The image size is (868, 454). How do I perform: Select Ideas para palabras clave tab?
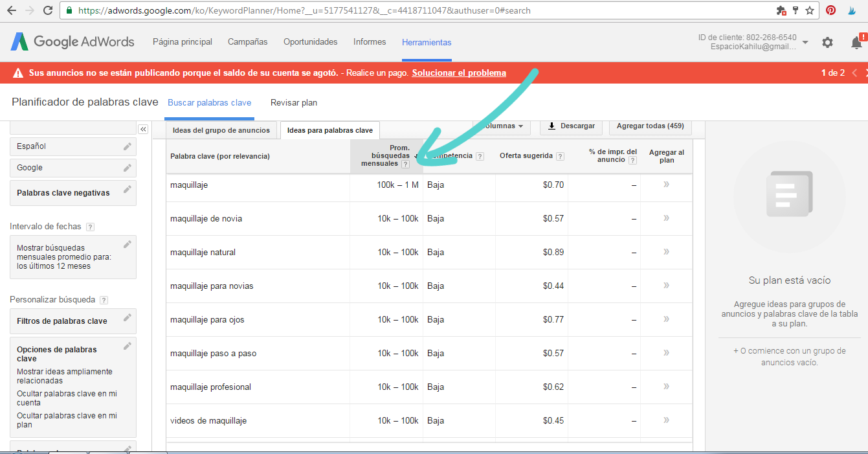(330, 130)
